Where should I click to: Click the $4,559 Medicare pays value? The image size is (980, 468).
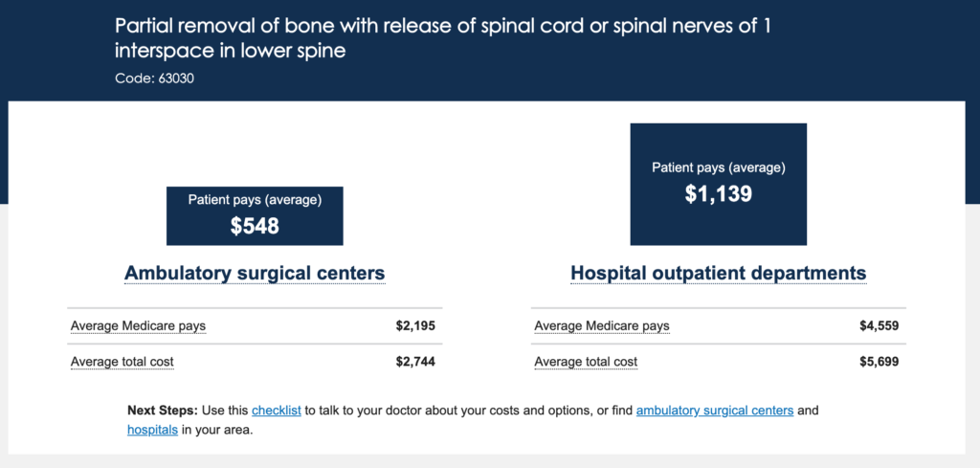879,325
